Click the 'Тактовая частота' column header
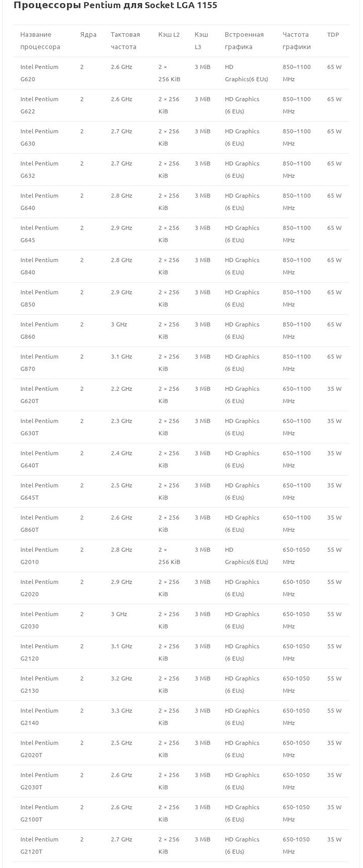Screen dimensions: 363x868 tap(125, 41)
